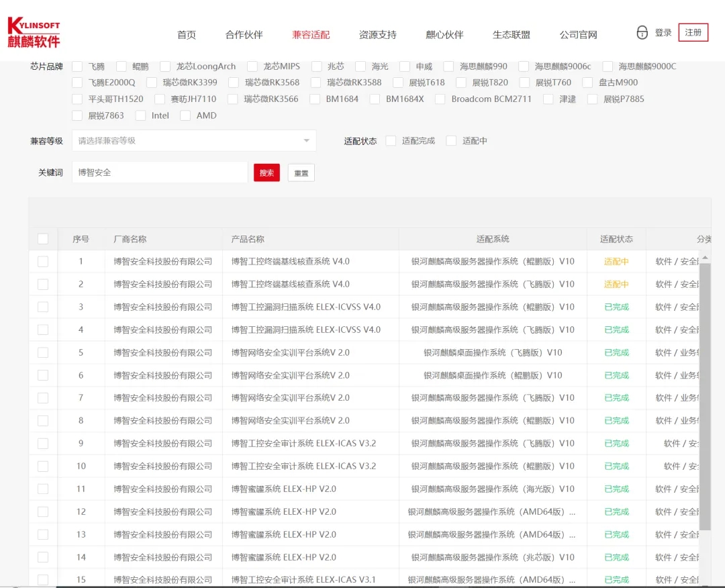
Task: Enable the 海光 checkbox
Action: (x=360, y=66)
